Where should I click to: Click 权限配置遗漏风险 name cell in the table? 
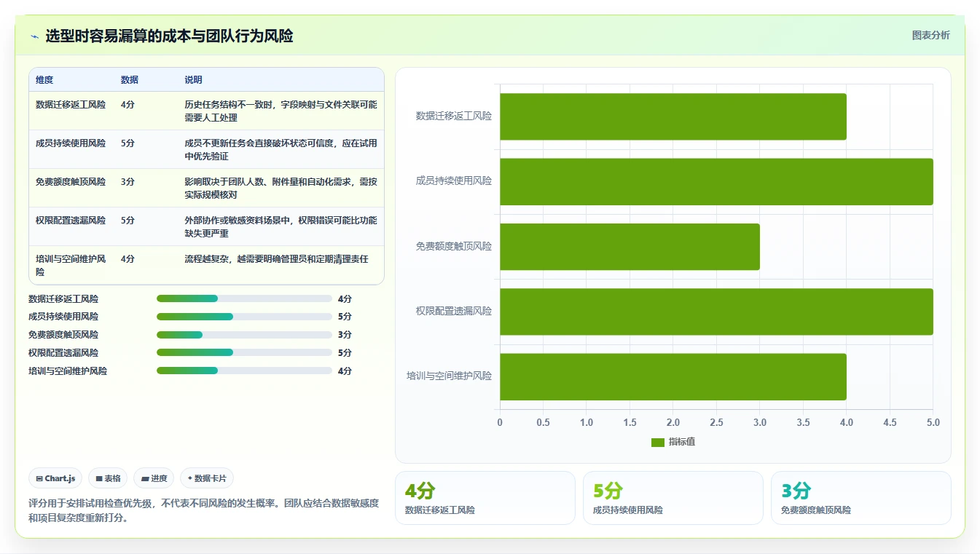71,220
